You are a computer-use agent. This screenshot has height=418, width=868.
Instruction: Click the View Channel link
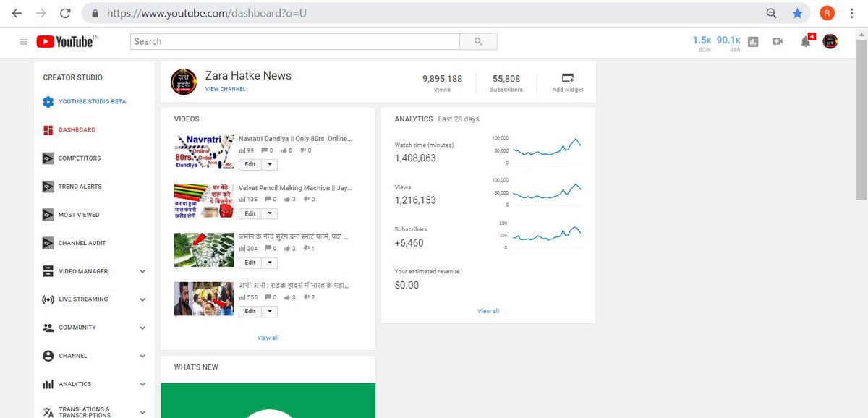tap(226, 89)
